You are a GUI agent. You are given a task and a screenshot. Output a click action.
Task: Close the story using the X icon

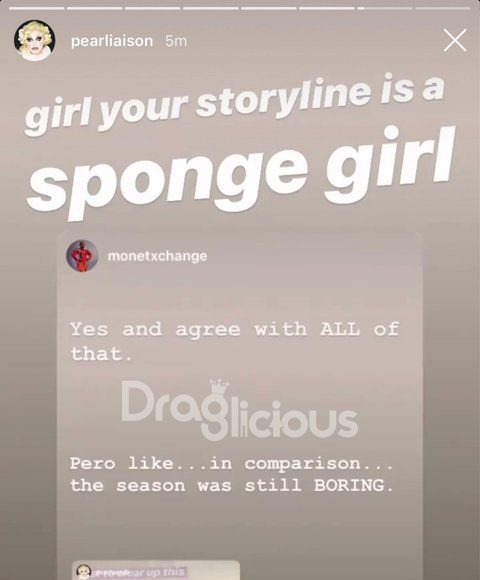(x=455, y=40)
